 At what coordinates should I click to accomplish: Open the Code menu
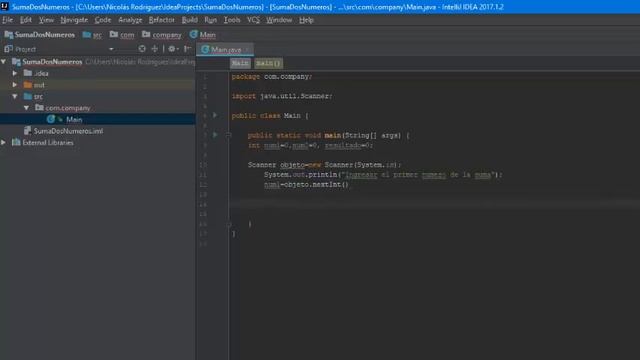[x=103, y=20]
